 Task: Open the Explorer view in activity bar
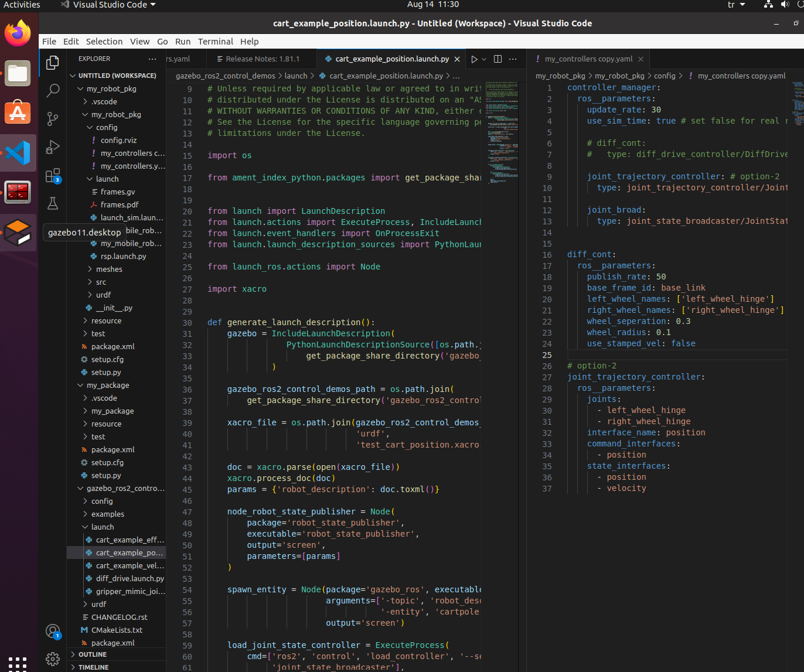[x=53, y=62]
